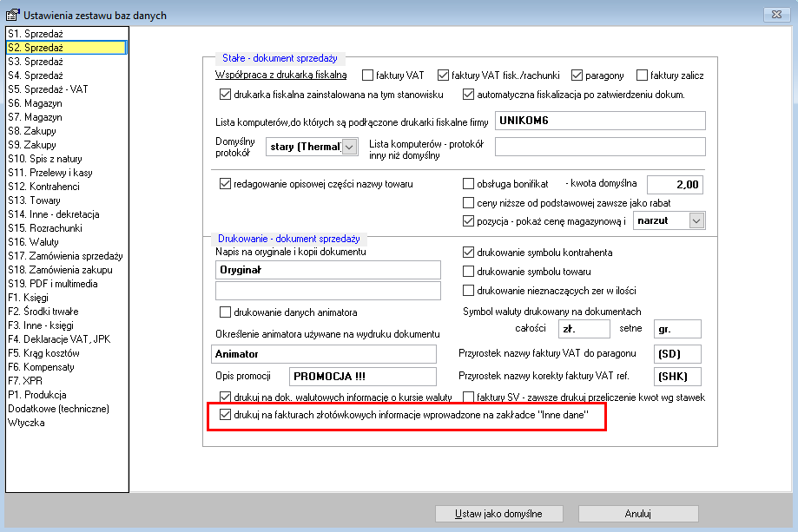
Task: Expand the Domyślny protokół dropdown
Action: point(349,147)
